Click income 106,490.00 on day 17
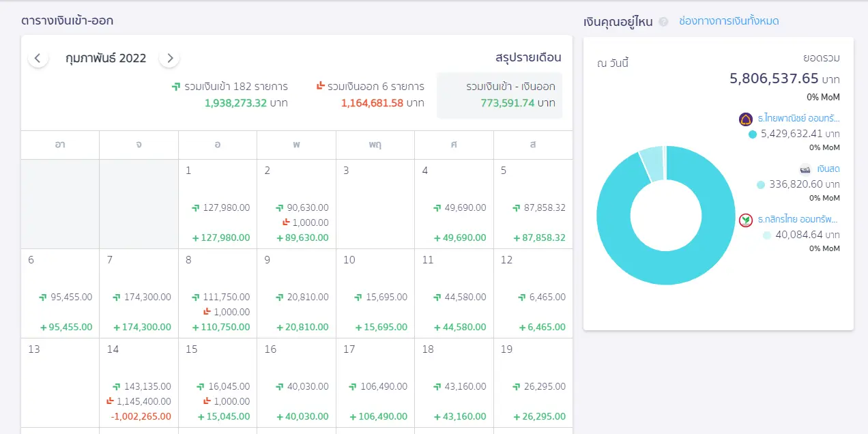This screenshot has width=868, height=434. tap(384, 386)
